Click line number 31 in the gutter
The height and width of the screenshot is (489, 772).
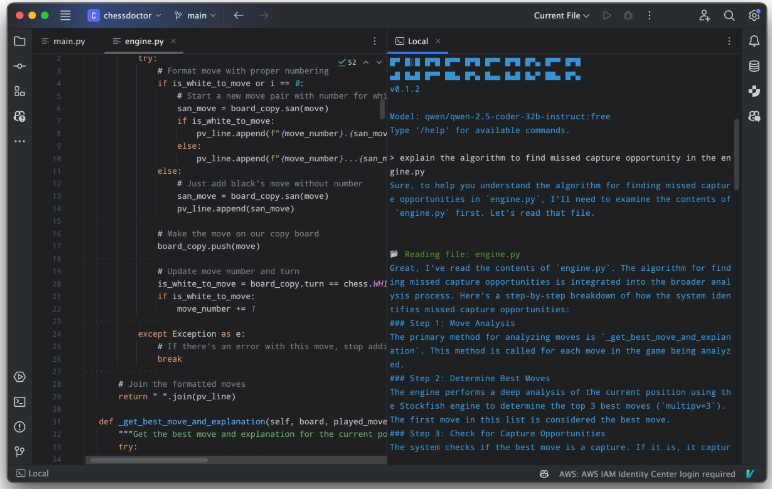(x=57, y=422)
